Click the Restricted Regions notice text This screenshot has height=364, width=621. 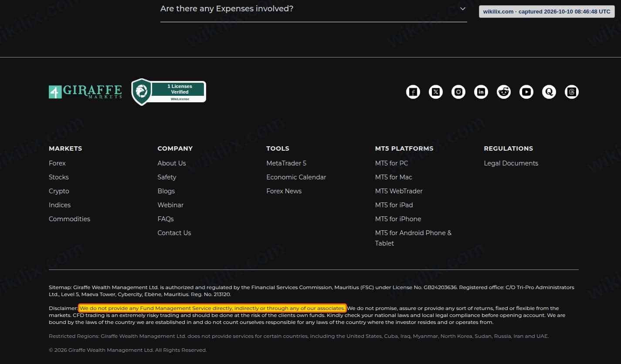click(x=299, y=336)
